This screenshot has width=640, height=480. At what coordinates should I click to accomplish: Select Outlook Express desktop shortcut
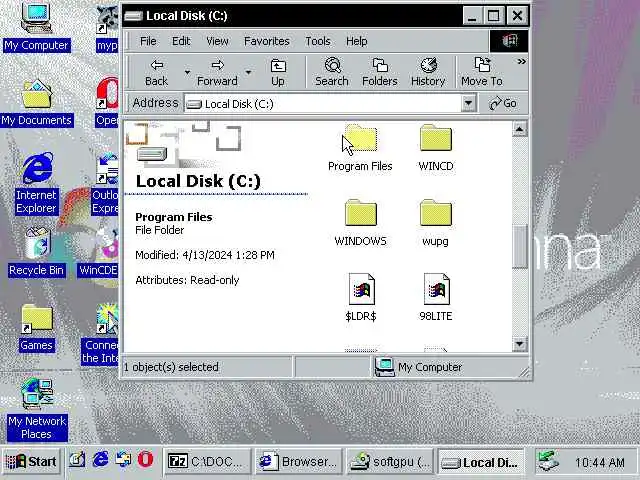coord(105,183)
